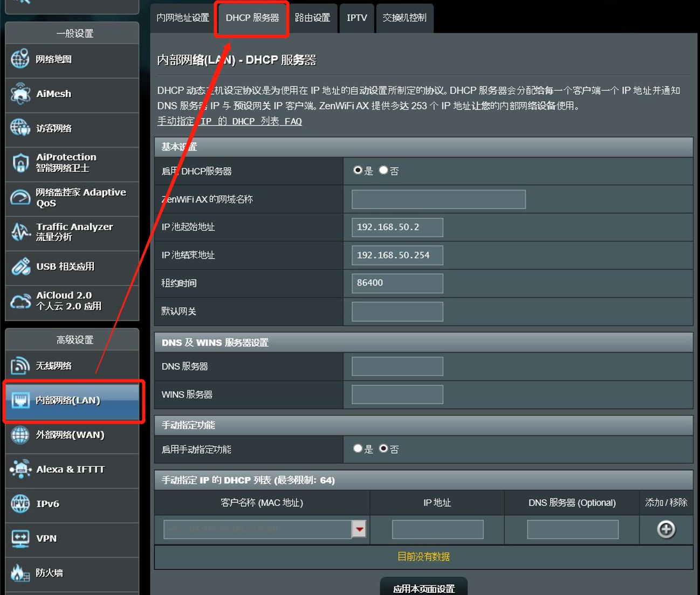700x595 pixels.
Task: Select the Traffic Analyzer icon
Action: pyautogui.click(x=20, y=232)
